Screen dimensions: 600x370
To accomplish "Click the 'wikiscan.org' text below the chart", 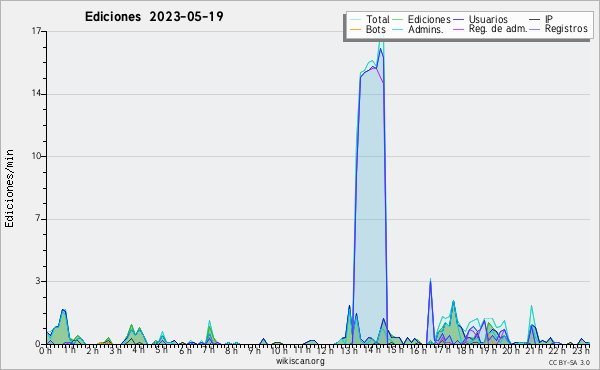I will coord(300,361).
